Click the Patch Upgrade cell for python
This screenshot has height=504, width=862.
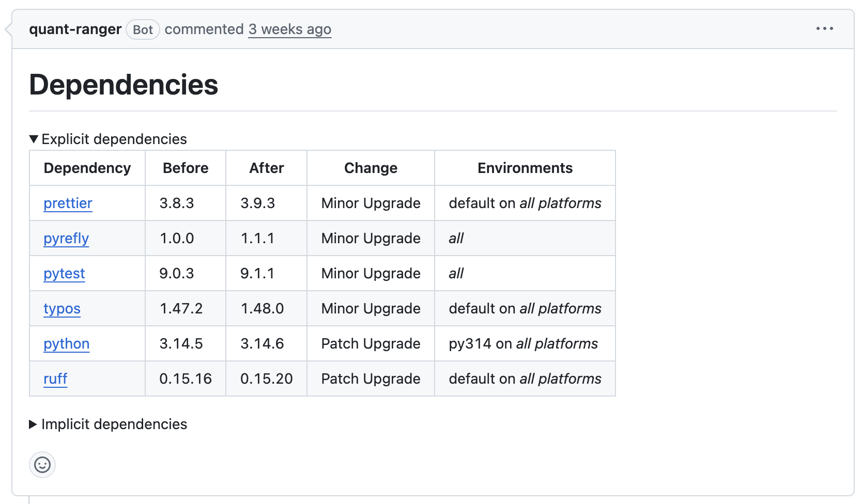(371, 344)
